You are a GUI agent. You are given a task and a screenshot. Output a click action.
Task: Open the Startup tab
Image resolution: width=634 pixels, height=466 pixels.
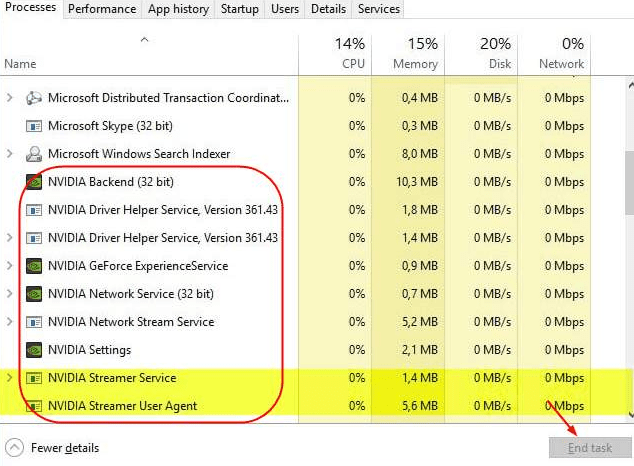239,9
